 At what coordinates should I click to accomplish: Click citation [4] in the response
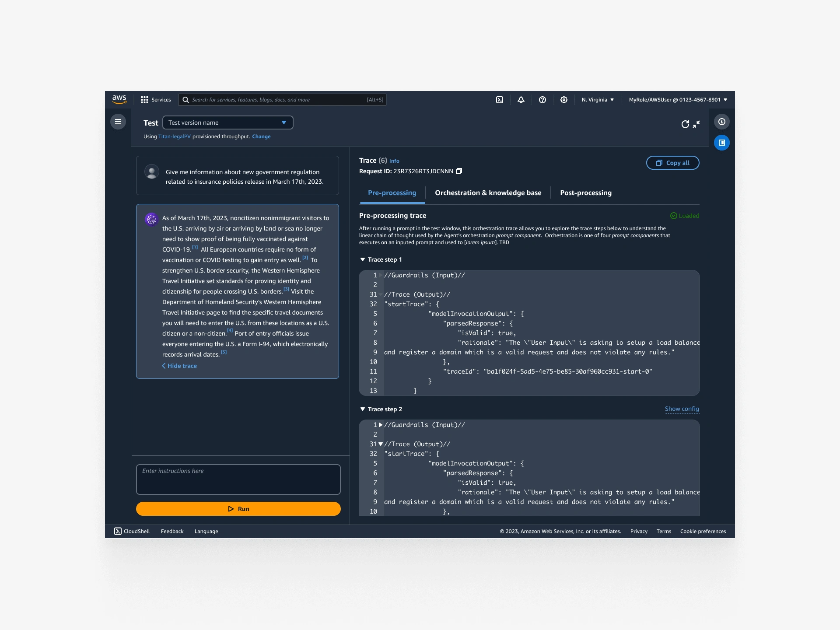point(230,331)
